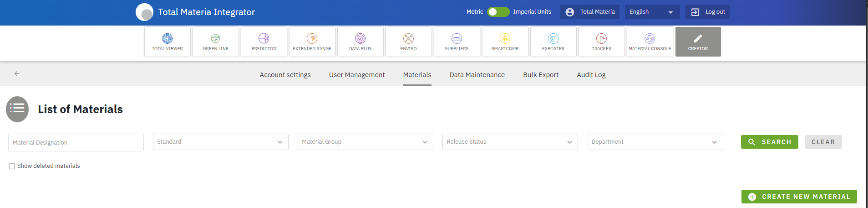Open the Material Group dropdown
Viewport: 868px width, 208px height.
pos(365,142)
